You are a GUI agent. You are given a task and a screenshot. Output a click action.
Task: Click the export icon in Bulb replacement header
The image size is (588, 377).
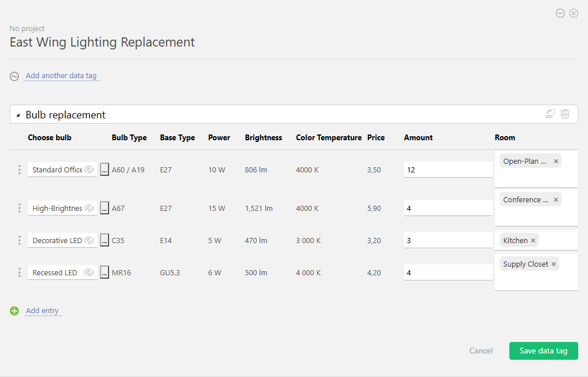[551, 113]
